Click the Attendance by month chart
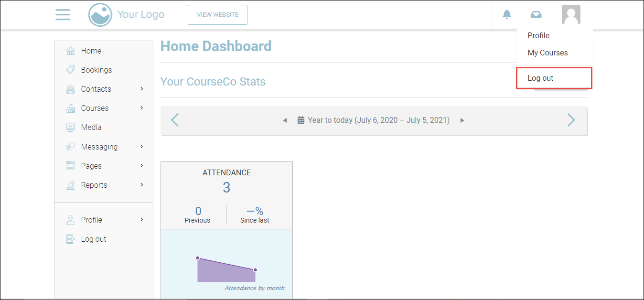 226,268
